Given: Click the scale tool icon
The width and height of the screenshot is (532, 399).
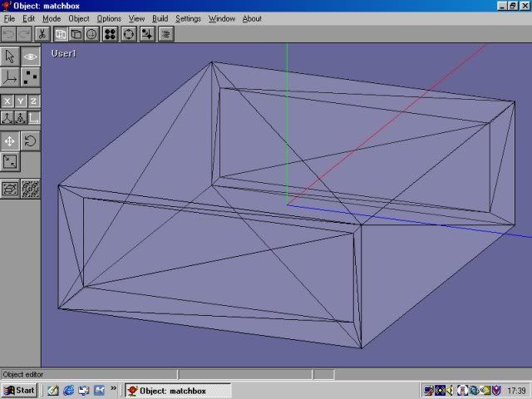Looking at the screenshot, I should click(10, 161).
